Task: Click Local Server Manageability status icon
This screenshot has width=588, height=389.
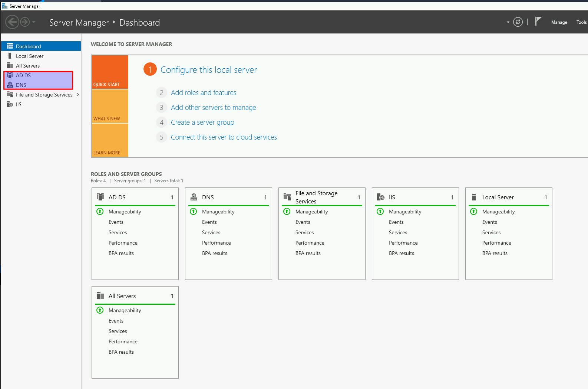Action: 474,211
